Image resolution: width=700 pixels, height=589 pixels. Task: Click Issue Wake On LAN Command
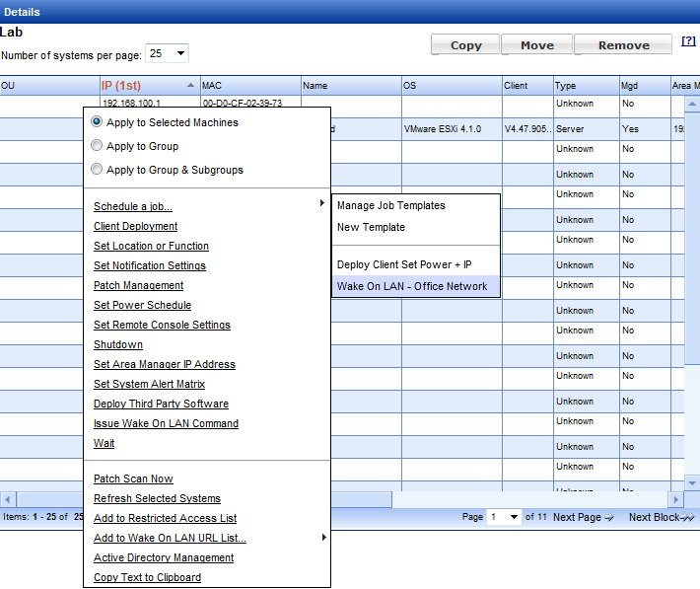[166, 423]
